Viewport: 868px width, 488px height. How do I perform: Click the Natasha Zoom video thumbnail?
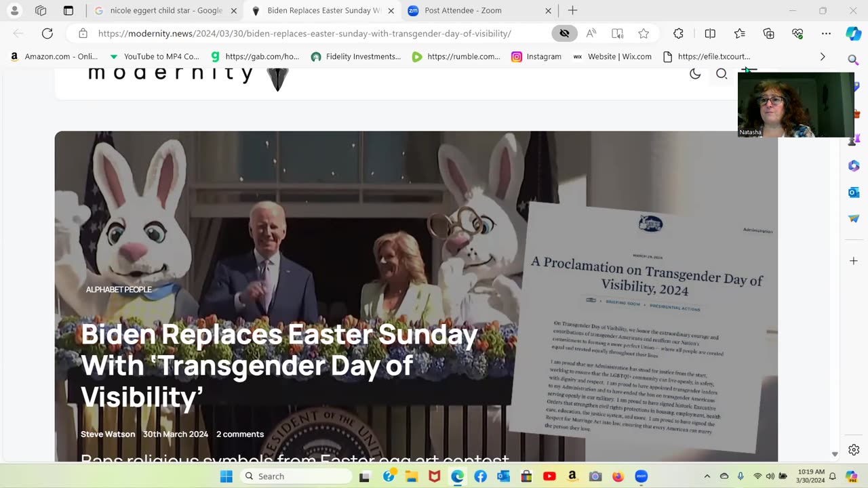[796, 105]
